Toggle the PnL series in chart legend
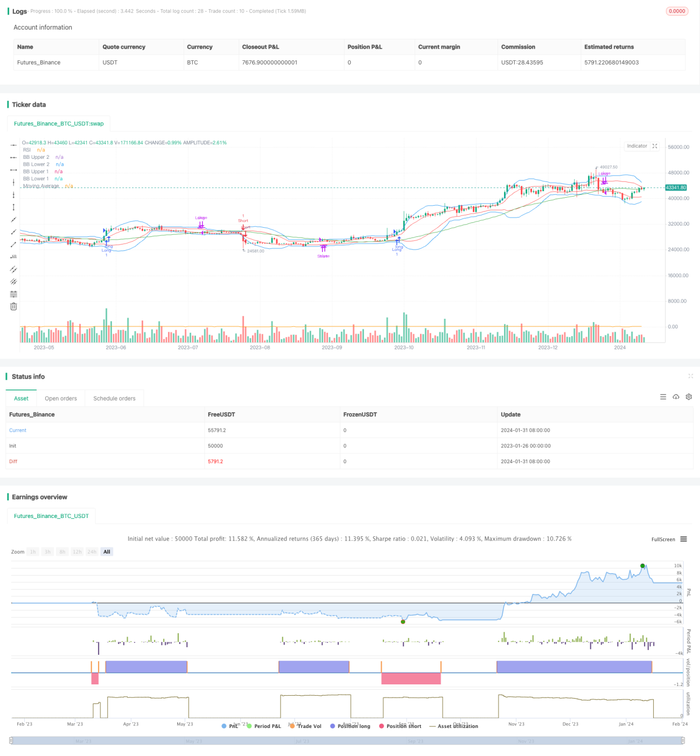Image resolution: width=700 pixels, height=756 pixels. pyautogui.click(x=230, y=726)
